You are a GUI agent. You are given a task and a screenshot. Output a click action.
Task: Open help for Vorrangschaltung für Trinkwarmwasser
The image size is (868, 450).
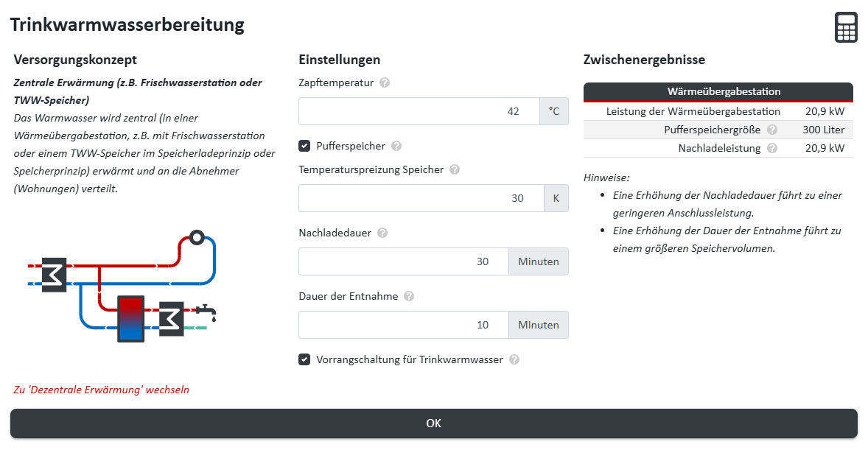(514, 359)
